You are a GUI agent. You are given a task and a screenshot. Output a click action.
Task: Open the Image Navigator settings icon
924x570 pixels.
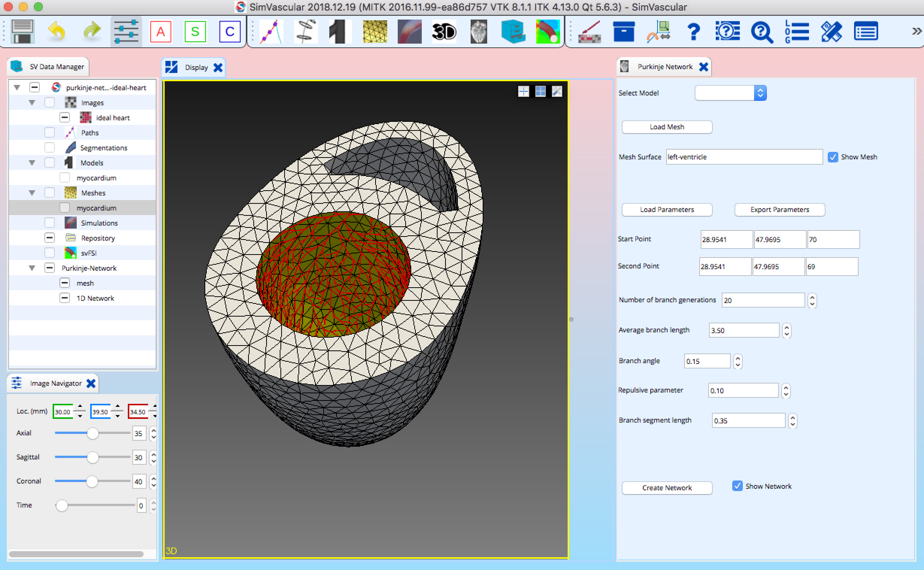click(17, 383)
